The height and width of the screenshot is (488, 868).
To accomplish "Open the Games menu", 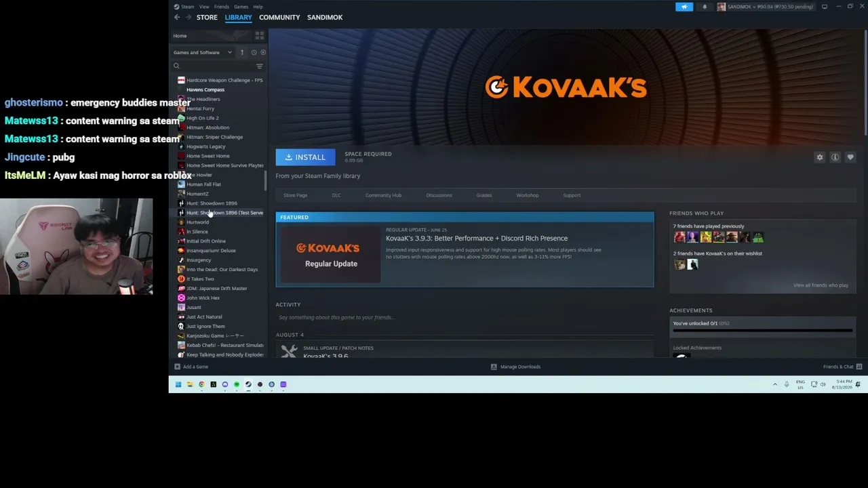I will click(241, 7).
